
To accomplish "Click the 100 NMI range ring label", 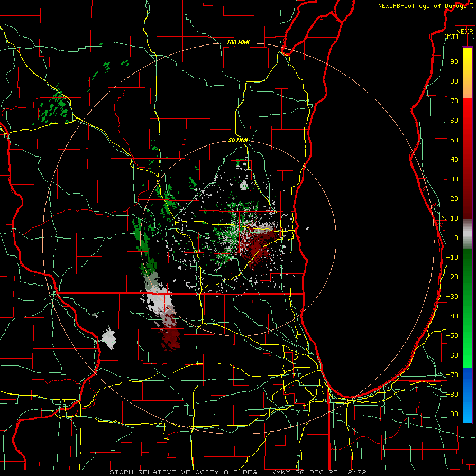I will tap(238, 42).
